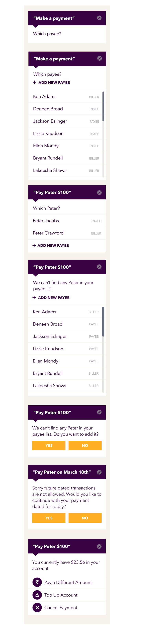
Task: Click the plus icon beside ADD NEW PAYEE
Action: click(x=34, y=82)
